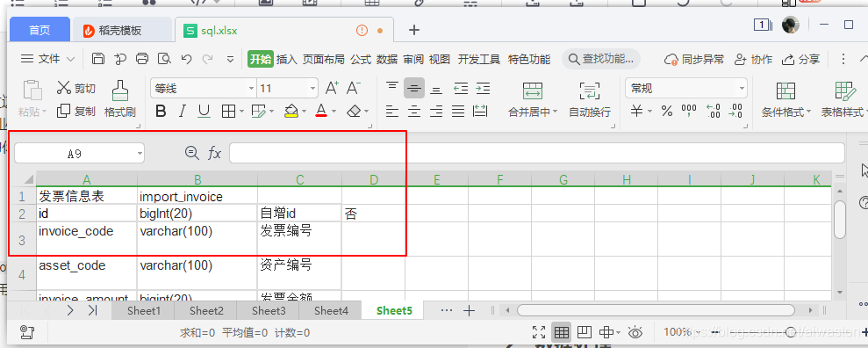Open the Formulas (公式) ribbon tab
This screenshot has width=868, height=348.
pos(361,59)
